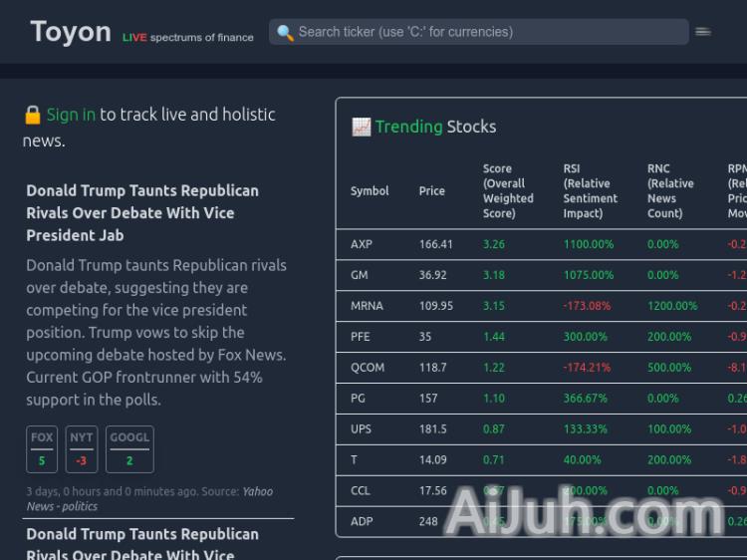Viewport: 747px width, 560px height.
Task: Open the Toyon logo home link
Action: coord(71,32)
